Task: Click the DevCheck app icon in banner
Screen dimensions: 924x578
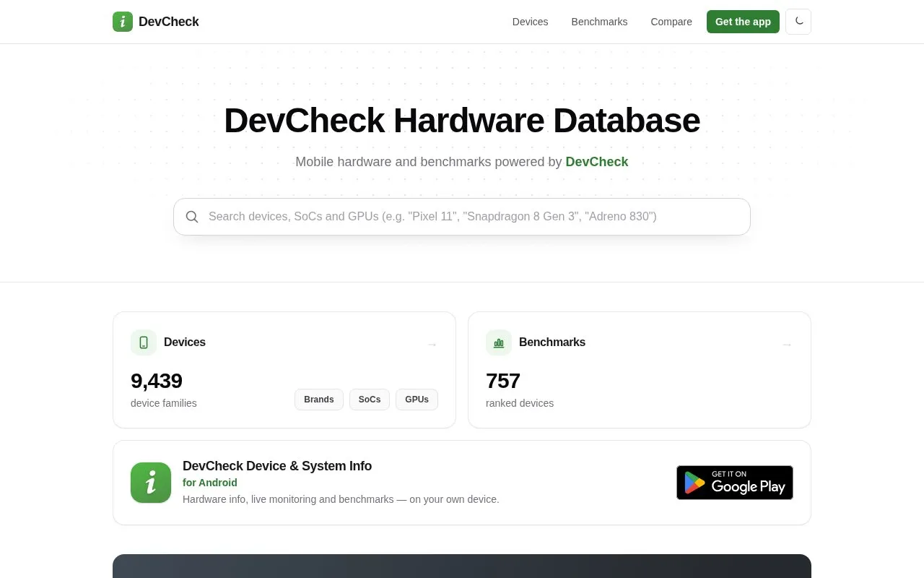Action: (x=151, y=483)
